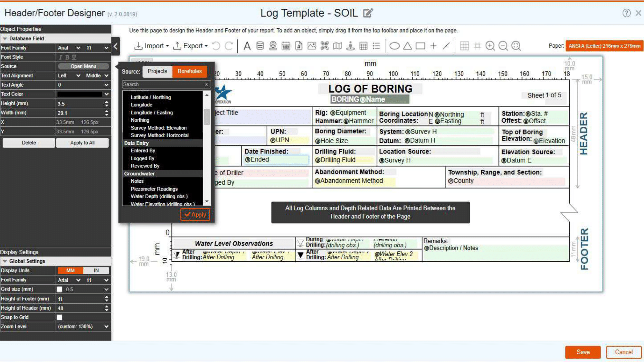Insert an image object
The image size is (644, 362).
(312, 46)
